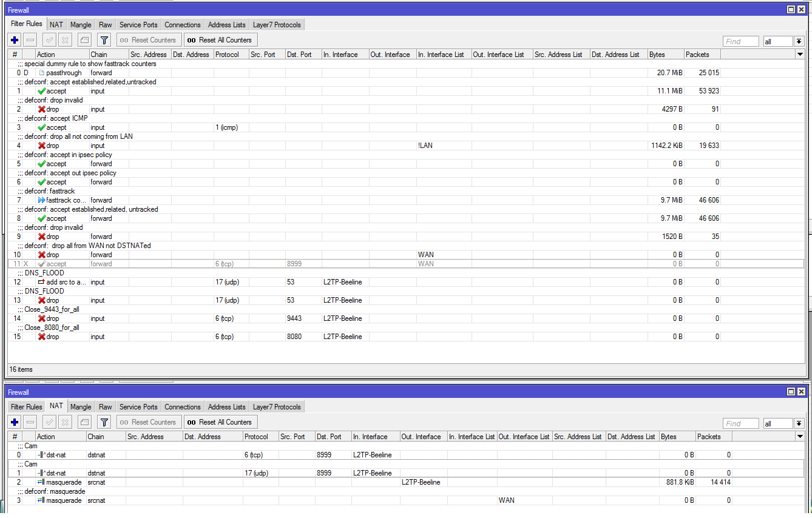Select the dst-nat icon of the udp 8999 NAT rule
The width and height of the screenshot is (812, 518).
click(41, 473)
